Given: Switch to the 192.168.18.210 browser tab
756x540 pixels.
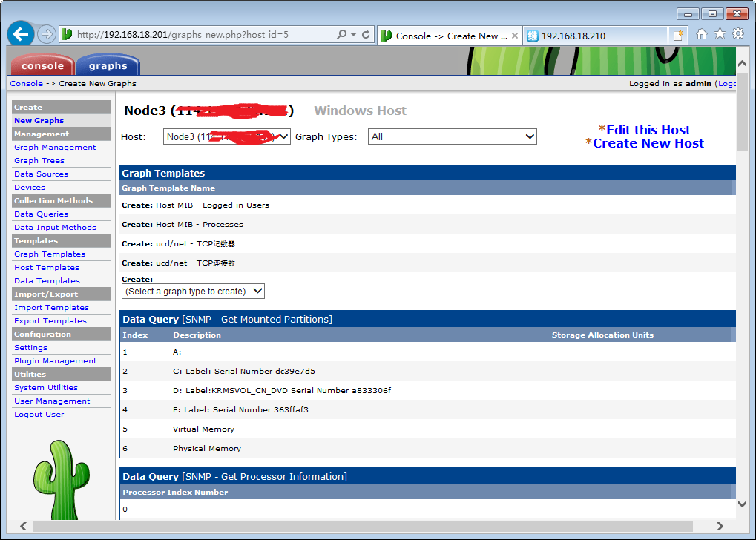Looking at the screenshot, I should 595,36.
